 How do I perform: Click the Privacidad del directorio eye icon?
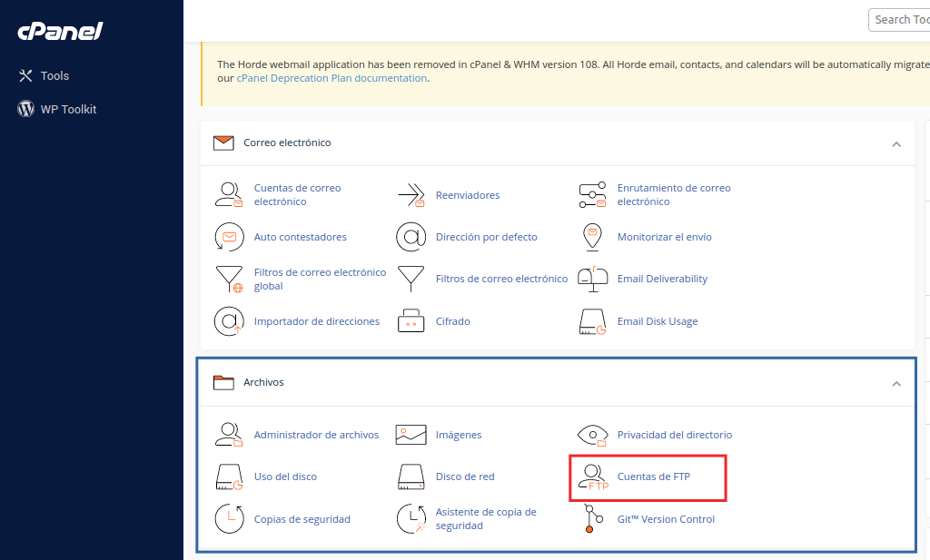(x=593, y=435)
